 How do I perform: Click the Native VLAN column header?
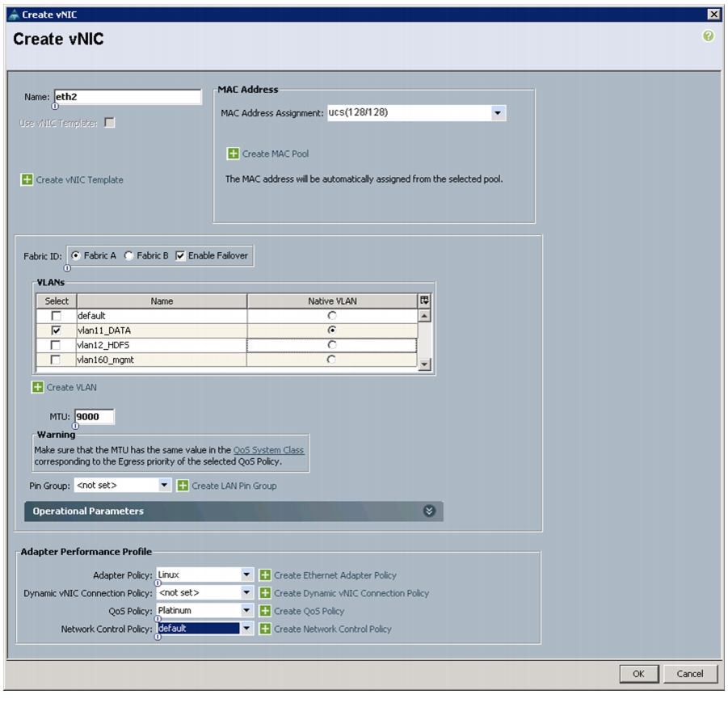coord(332,301)
